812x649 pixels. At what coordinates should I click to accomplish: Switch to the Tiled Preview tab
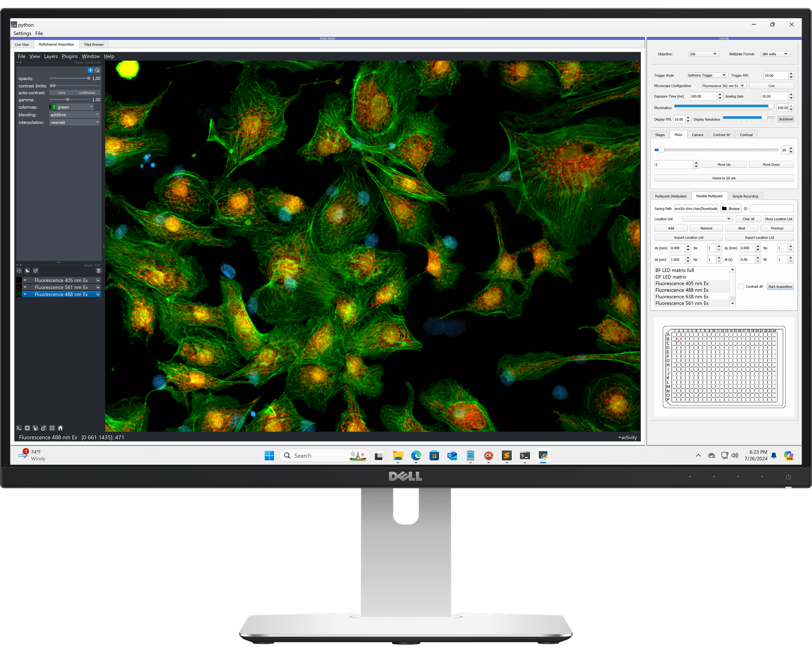(93, 44)
